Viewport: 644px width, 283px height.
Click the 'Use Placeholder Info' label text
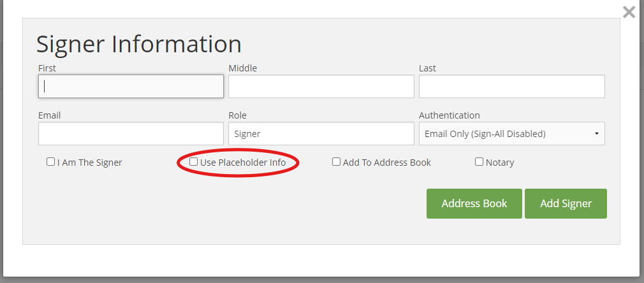243,163
